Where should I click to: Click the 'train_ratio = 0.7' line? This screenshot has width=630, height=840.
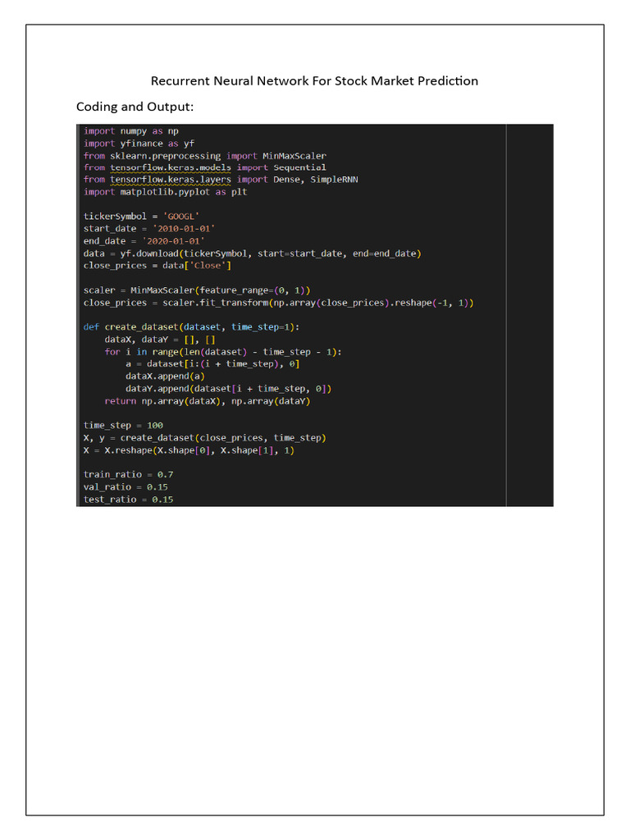129,475
